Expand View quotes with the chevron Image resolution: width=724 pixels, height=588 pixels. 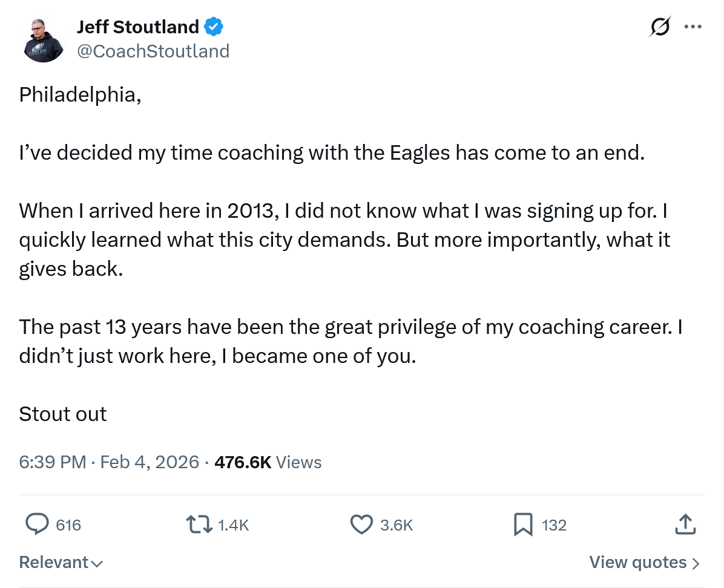643,562
